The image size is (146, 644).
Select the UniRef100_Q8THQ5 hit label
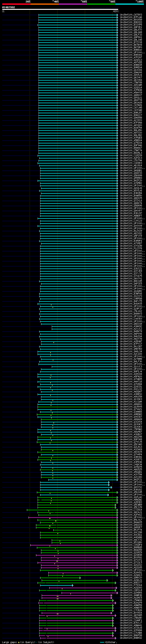click(x=131, y=615)
